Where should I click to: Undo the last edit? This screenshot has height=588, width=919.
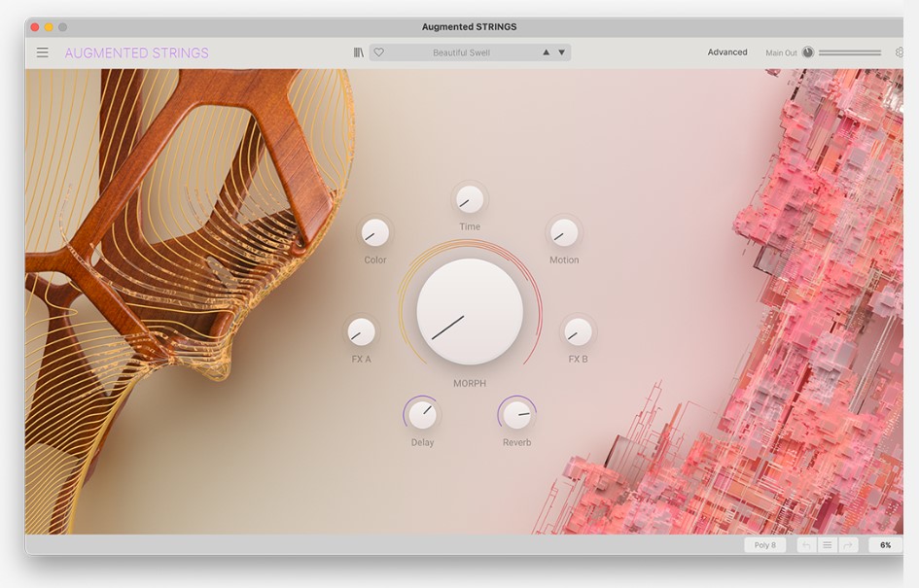coord(806,545)
